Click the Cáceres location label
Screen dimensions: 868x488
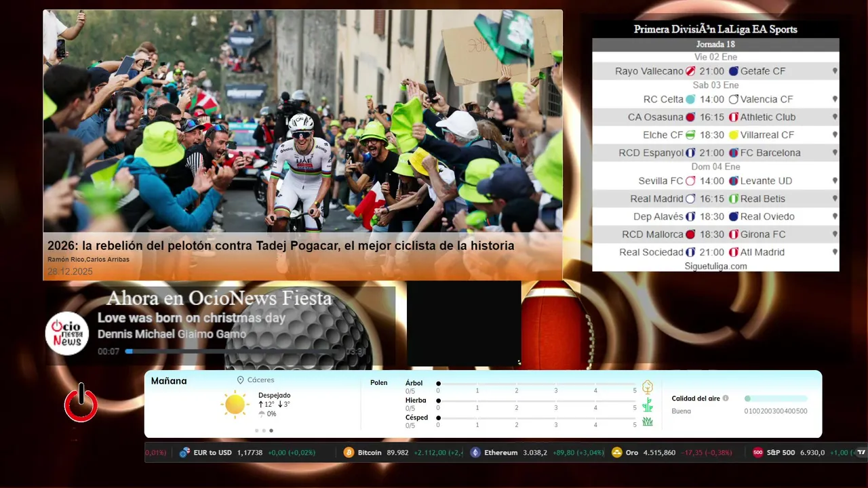click(x=261, y=380)
